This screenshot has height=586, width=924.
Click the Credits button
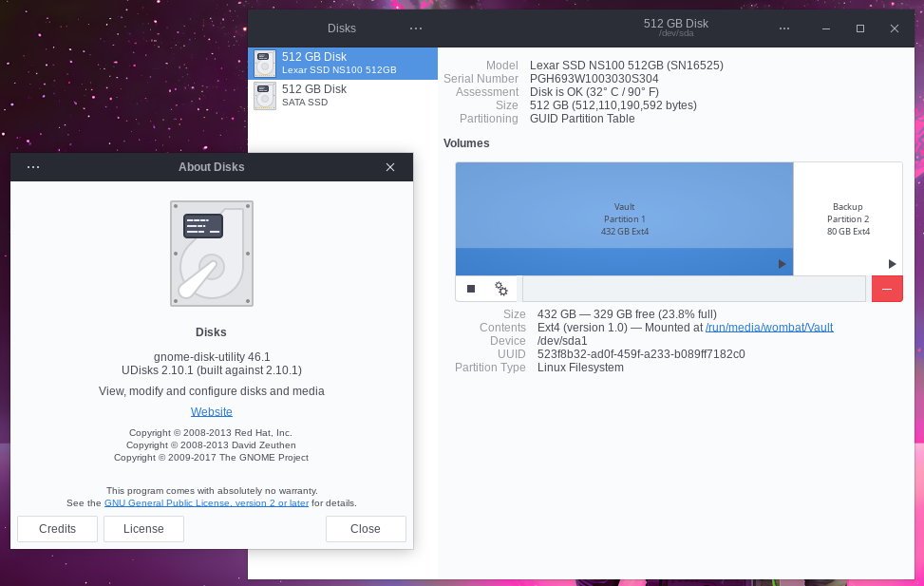point(57,529)
